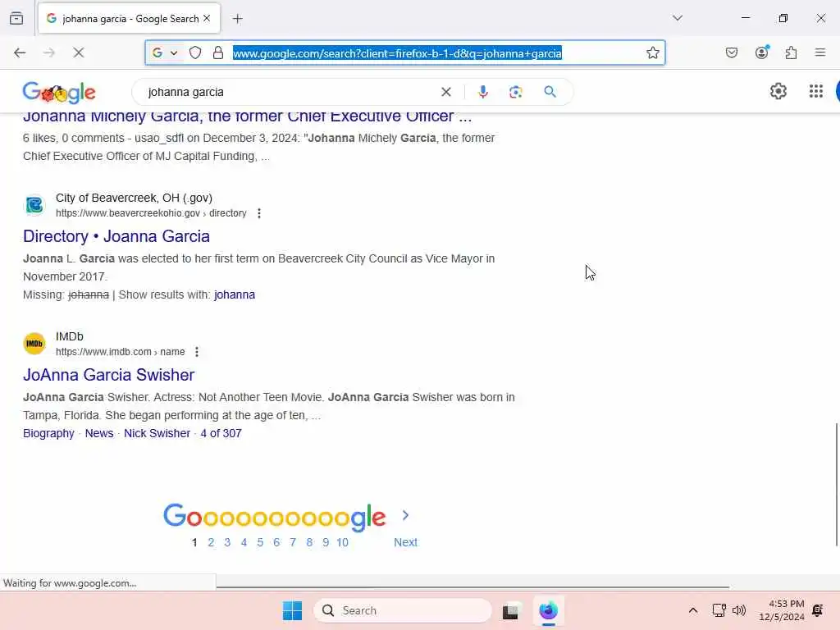View site security padlock info
This screenshot has height=630, width=840.
coord(218,52)
